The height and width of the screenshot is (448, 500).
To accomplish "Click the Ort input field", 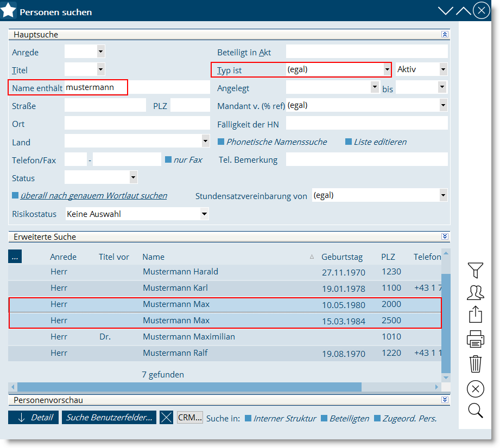I will [x=137, y=123].
